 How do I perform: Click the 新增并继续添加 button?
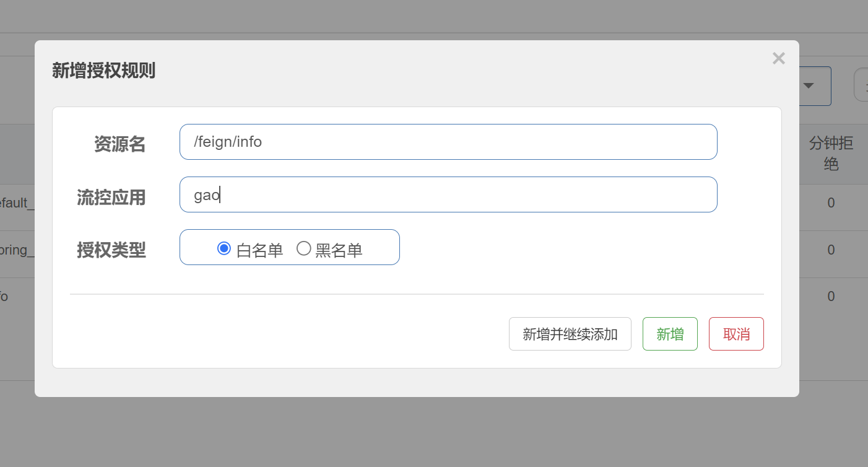[570, 334]
